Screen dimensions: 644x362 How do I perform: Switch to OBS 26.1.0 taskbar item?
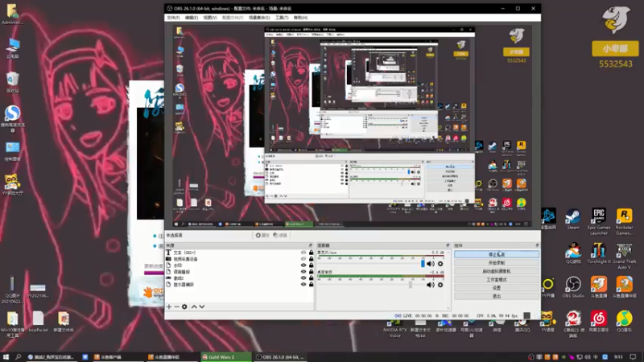click(280, 357)
